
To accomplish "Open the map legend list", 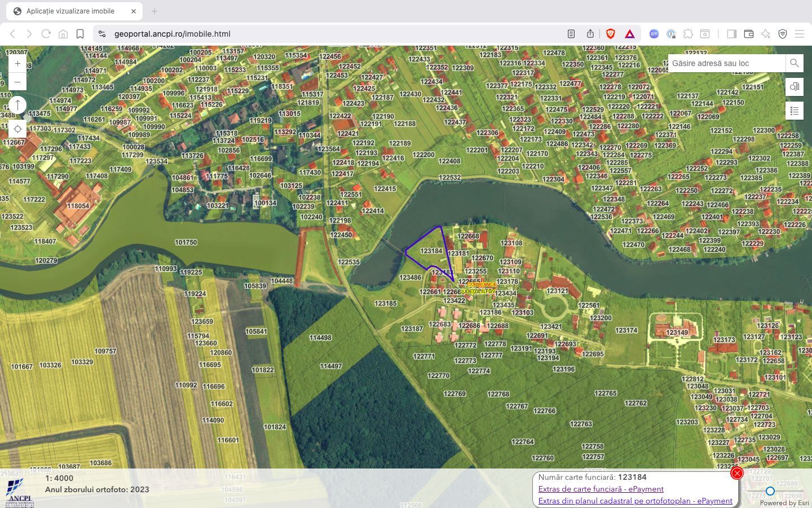I will pyautogui.click(x=794, y=111).
